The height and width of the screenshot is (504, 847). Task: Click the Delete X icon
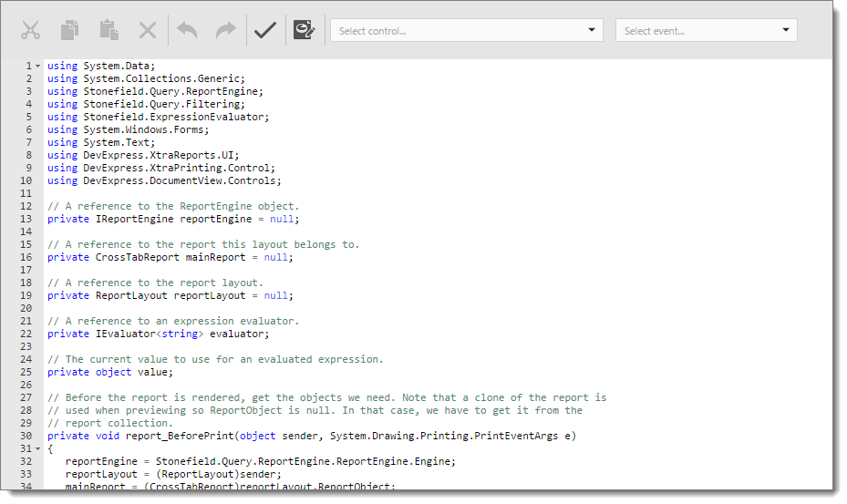point(148,30)
